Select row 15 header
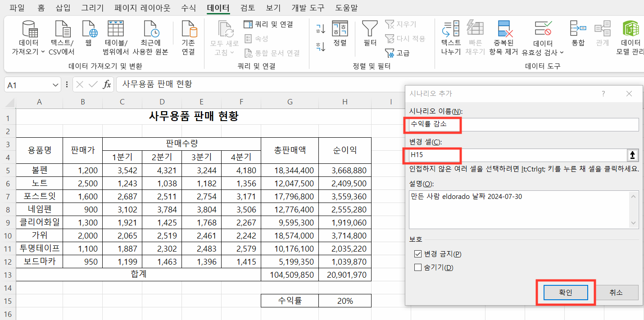Viewport: 644px width, 320px height. pyautogui.click(x=8, y=301)
